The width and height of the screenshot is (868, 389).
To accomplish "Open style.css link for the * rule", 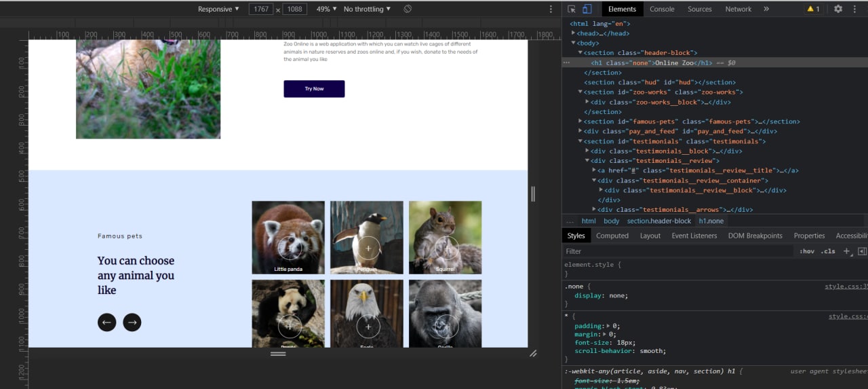I will (848, 316).
